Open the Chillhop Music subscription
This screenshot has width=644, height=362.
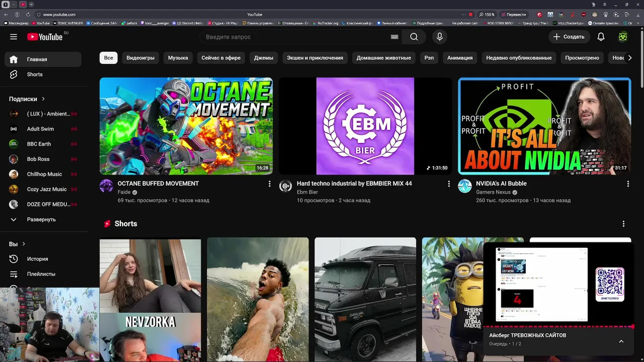[43, 174]
